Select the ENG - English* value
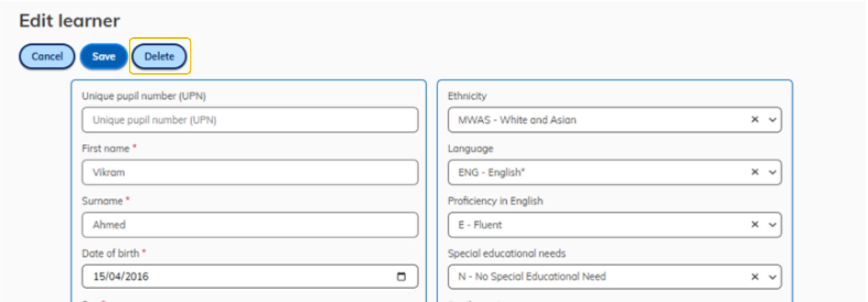868x302 pixels. coord(492,172)
